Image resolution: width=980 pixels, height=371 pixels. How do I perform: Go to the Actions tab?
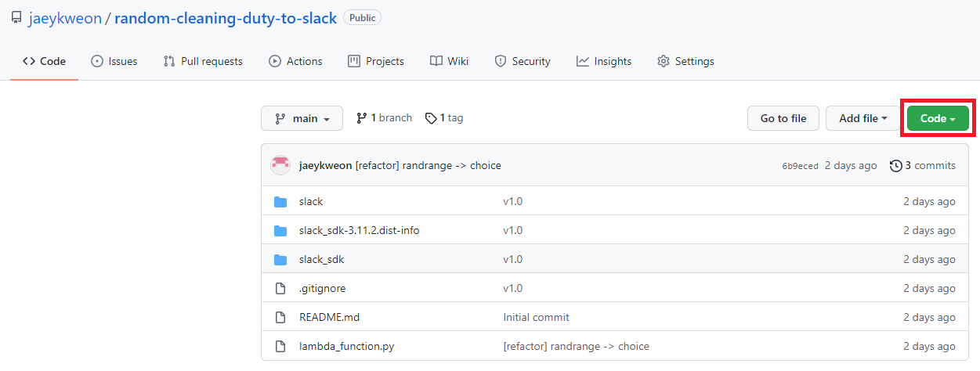pos(295,61)
